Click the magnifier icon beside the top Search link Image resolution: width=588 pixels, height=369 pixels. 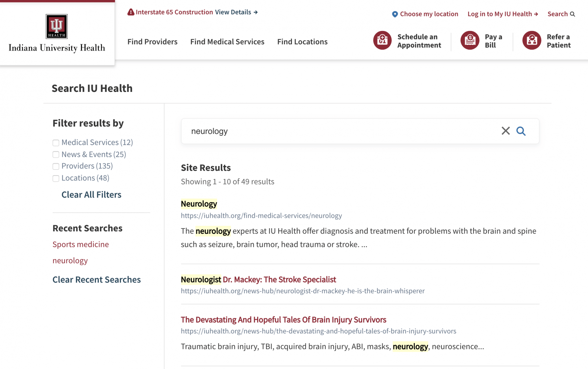pos(572,14)
